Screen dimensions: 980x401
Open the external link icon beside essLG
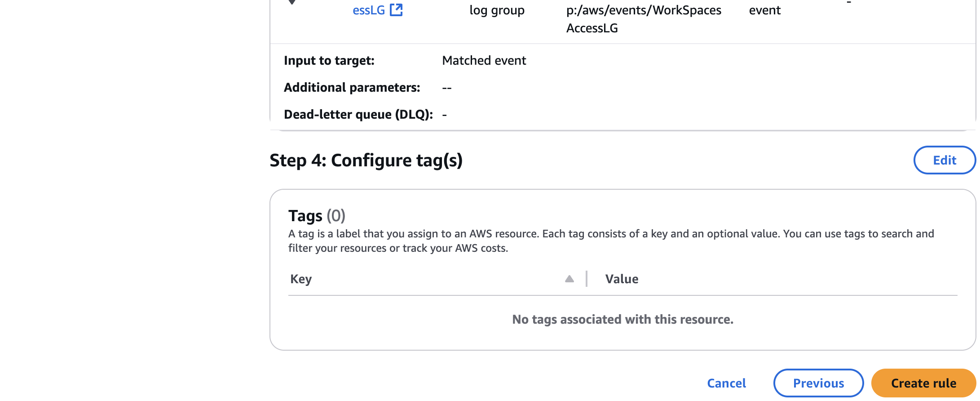[396, 10]
